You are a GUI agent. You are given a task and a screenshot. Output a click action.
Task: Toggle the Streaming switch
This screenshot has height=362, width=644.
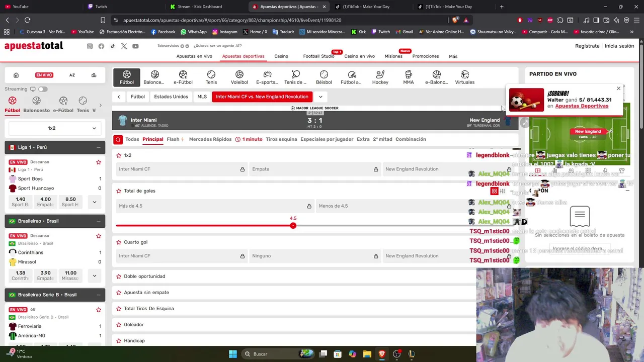(43, 89)
